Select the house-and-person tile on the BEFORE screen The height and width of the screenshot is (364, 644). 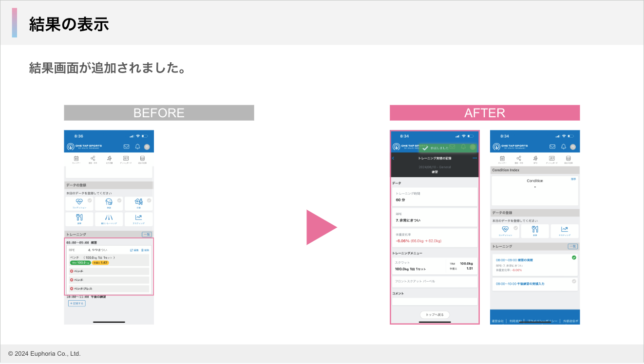[138, 203]
